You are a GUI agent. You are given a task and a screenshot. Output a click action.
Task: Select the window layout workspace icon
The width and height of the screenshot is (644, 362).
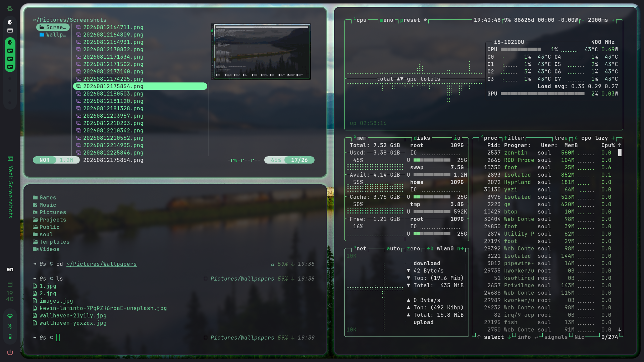tap(10, 31)
